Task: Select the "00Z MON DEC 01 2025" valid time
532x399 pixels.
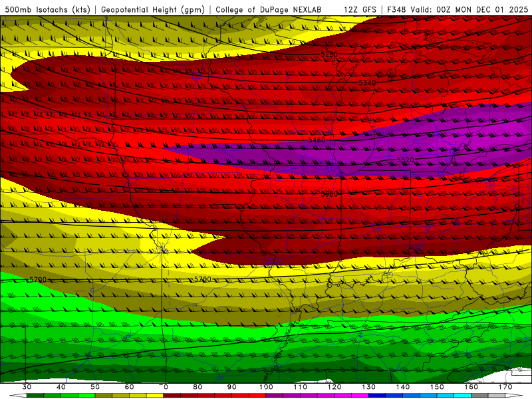Action: [482, 10]
